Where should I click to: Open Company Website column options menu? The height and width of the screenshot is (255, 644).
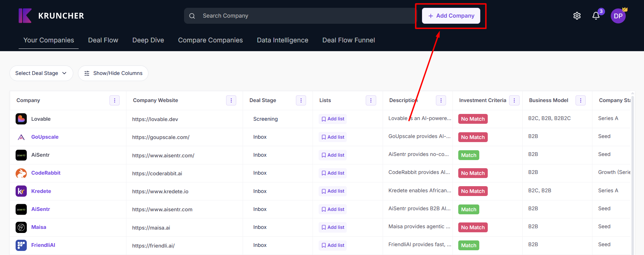(231, 100)
